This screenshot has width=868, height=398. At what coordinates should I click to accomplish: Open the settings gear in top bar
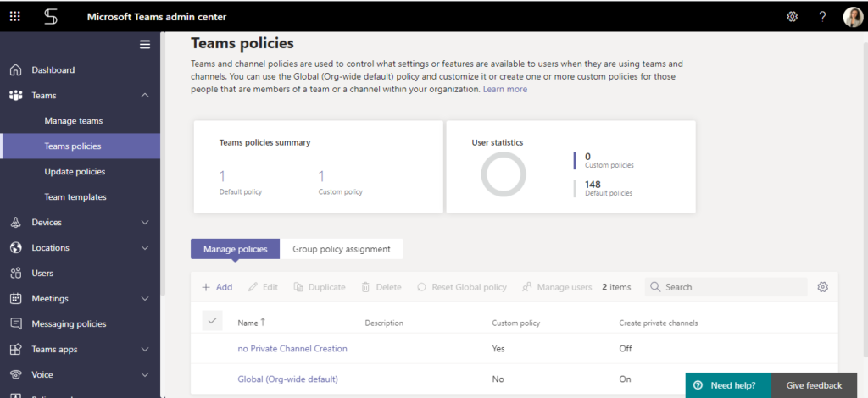click(x=793, y=17)
